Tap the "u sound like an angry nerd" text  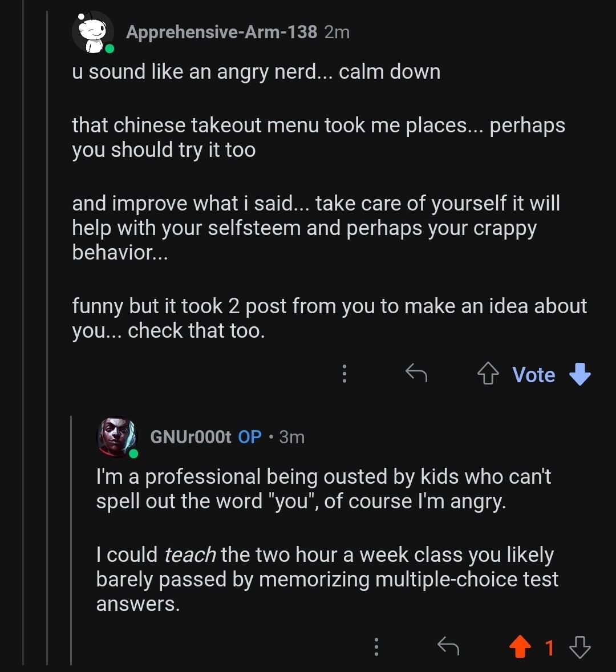point(256,72)
